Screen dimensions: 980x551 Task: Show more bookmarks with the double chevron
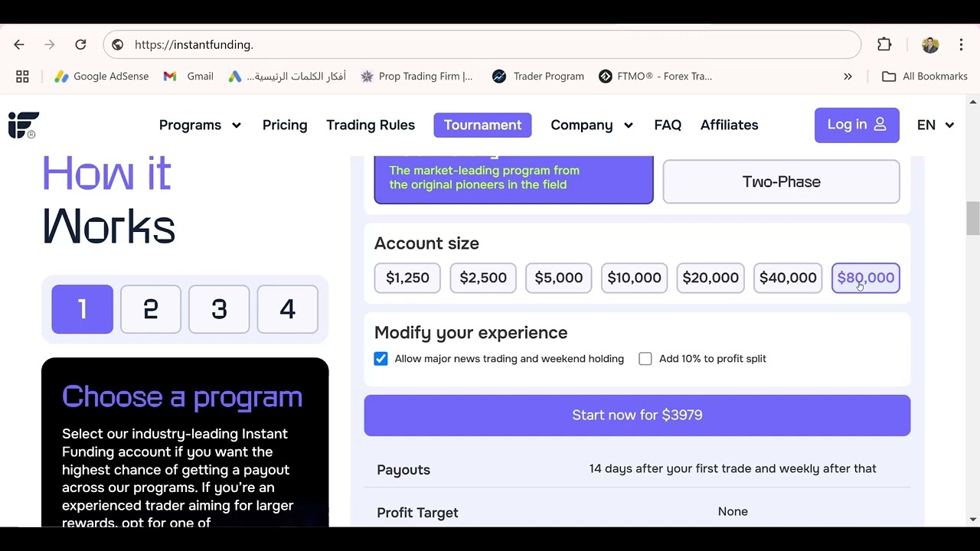coord(848,77)
